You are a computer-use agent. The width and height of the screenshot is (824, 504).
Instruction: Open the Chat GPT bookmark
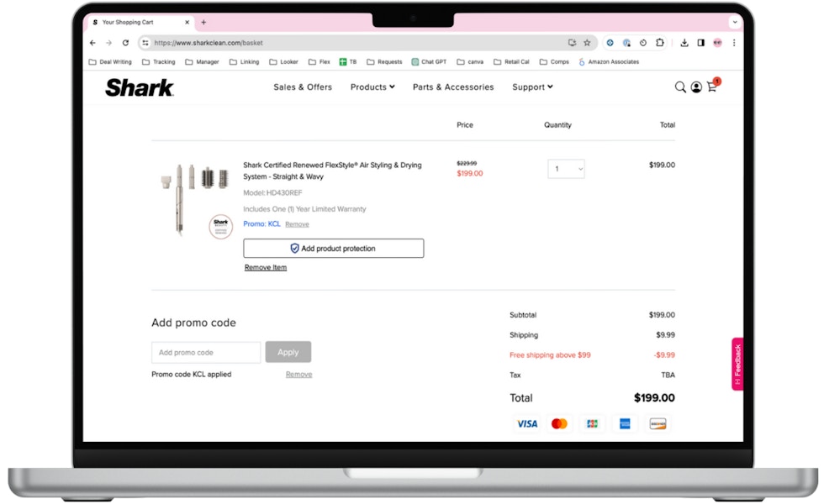tap(429, 62)
